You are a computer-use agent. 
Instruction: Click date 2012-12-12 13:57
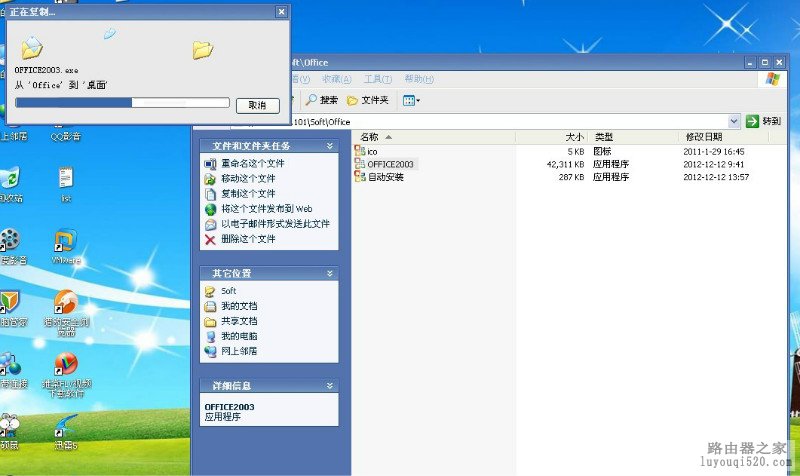(716, 177)
